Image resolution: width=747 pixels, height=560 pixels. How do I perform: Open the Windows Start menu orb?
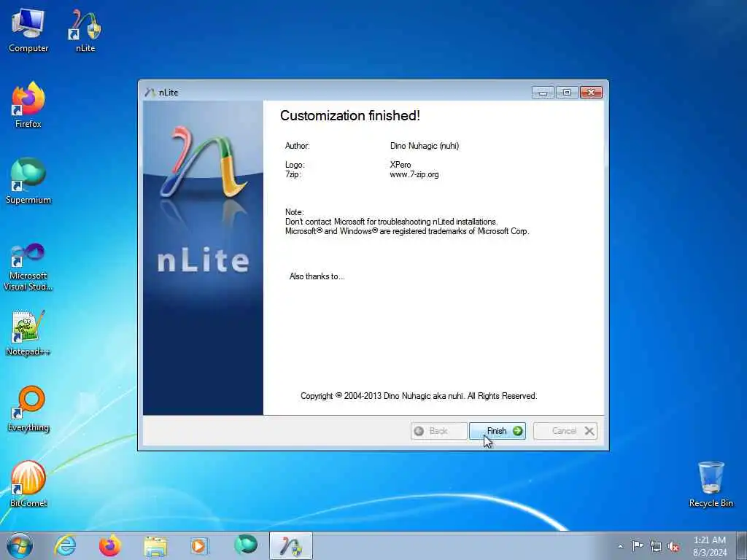tap(20, 545)
